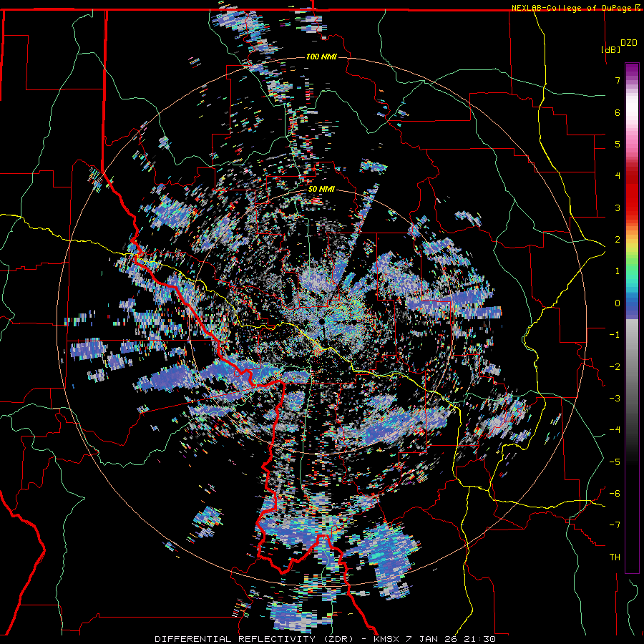
Task: Click the -1 value on color scale
Action: coord(615,335)
